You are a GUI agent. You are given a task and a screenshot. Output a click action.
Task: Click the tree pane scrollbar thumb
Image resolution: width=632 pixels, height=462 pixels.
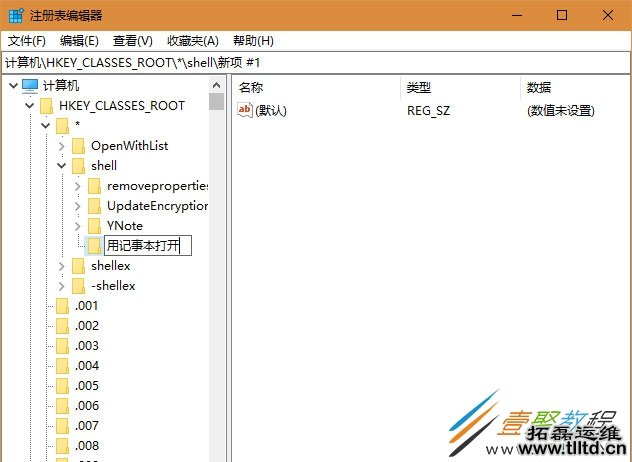pos(216,102)
